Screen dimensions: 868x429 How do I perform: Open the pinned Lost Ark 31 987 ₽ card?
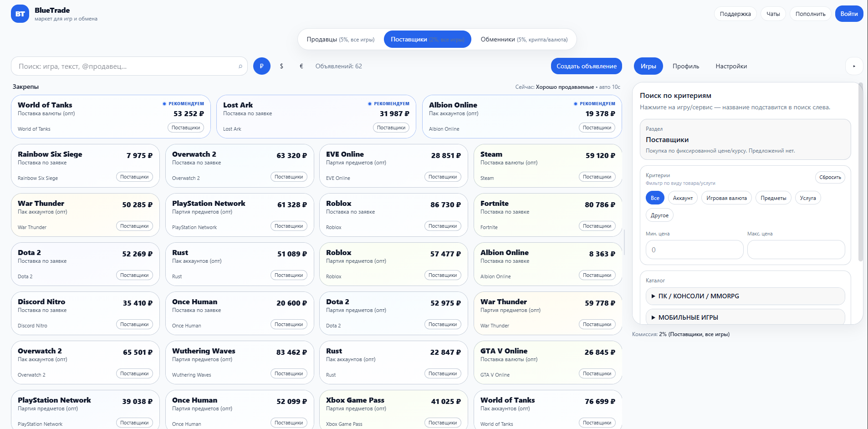tap(316, 117)
